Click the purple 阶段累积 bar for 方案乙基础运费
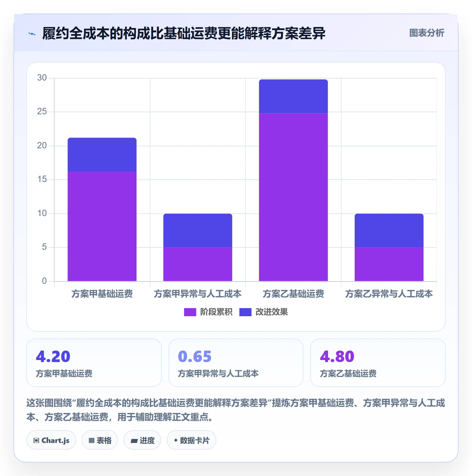Screen dimensions: 472x476 [293, 197]
